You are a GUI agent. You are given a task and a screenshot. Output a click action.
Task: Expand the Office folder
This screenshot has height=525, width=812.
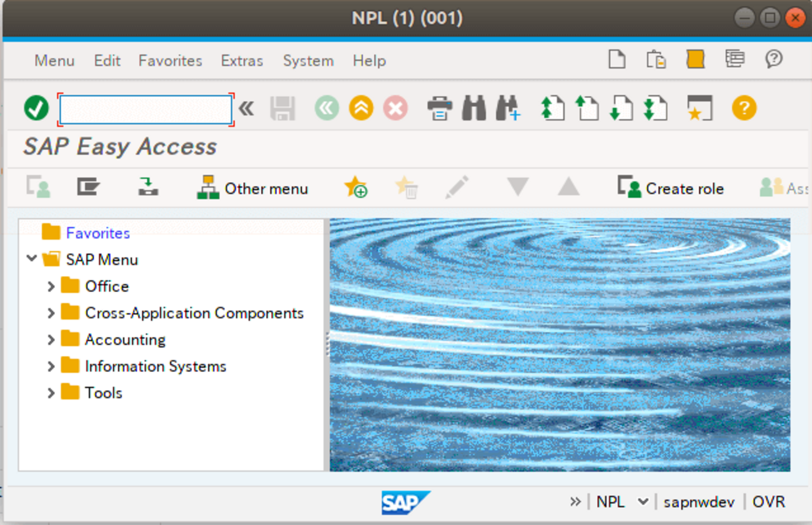pyautogui.click(x=51, y=286)
